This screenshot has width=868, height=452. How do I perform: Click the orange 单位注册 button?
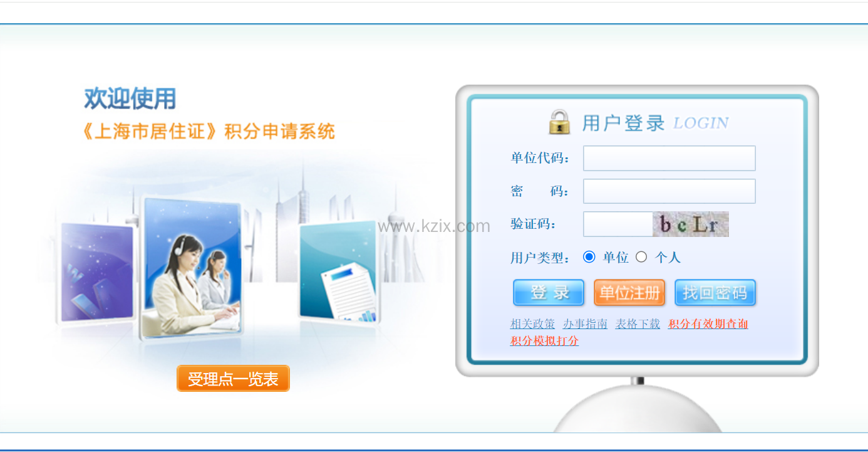pyautogui.click(x=629, y=293)
